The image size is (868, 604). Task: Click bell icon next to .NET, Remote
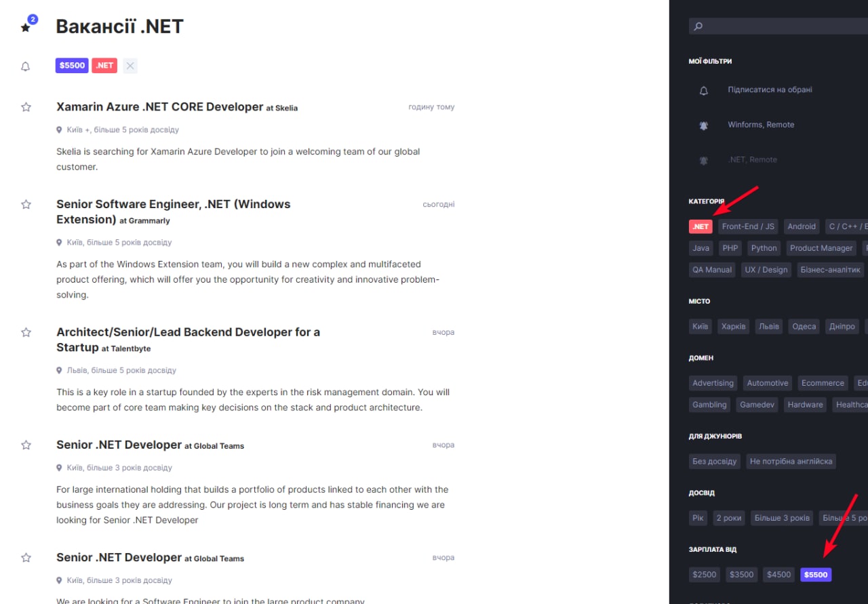704,161
